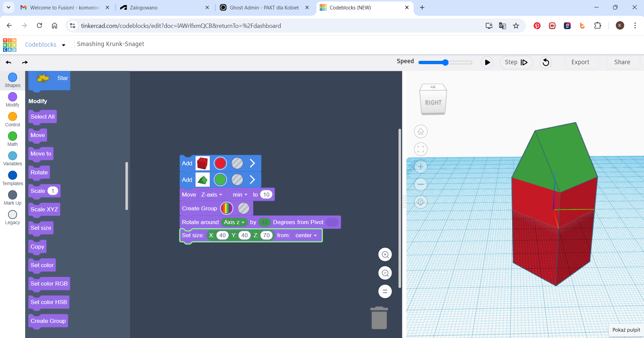Click the viewer home view icon
Image resolution: width=644 pixels, height=338 pixels.
[420, 131]
